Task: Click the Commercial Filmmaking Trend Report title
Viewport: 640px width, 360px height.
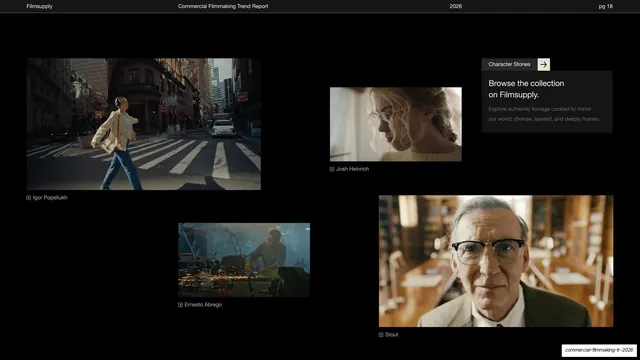Action: coord(223,6)
